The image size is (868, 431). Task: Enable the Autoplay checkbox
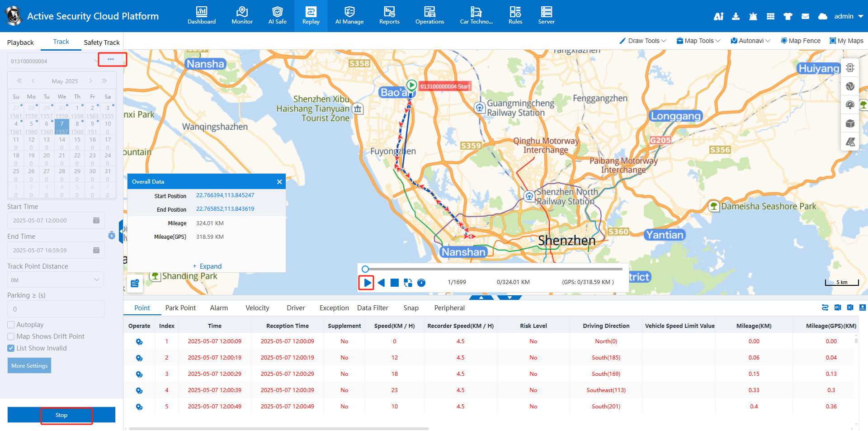pos(11,325)
